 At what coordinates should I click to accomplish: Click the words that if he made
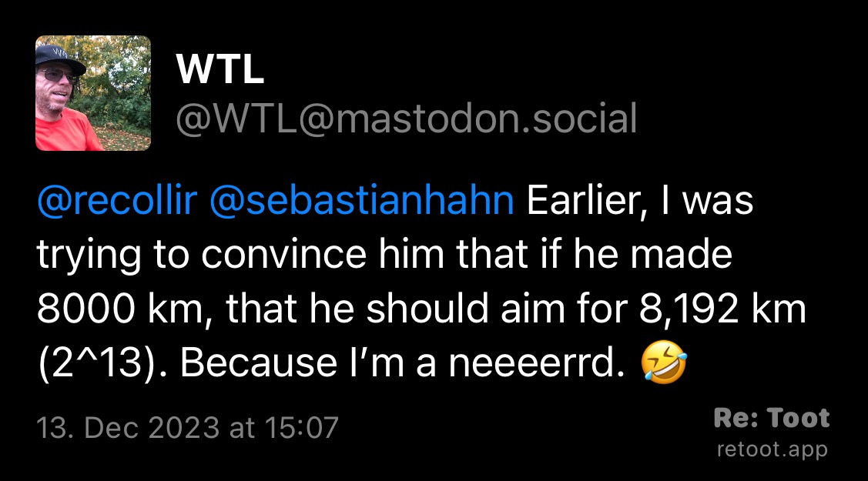pos(595,254)
